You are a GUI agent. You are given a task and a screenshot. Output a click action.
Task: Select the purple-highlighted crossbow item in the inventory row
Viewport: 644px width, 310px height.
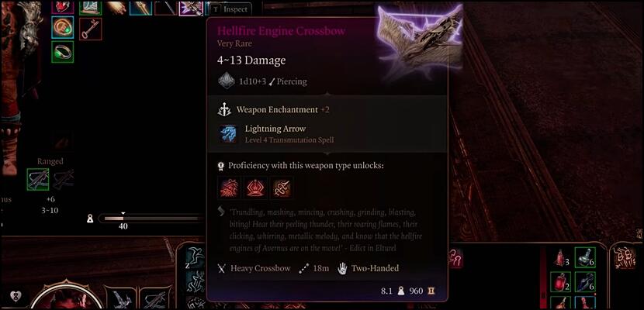pyautogui.click(x=191, y=8)
